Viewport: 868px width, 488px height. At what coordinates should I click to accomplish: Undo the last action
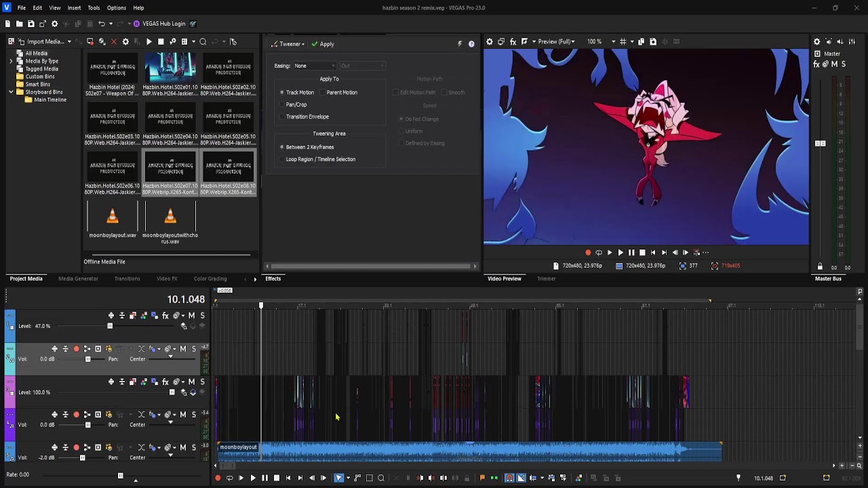101,24
